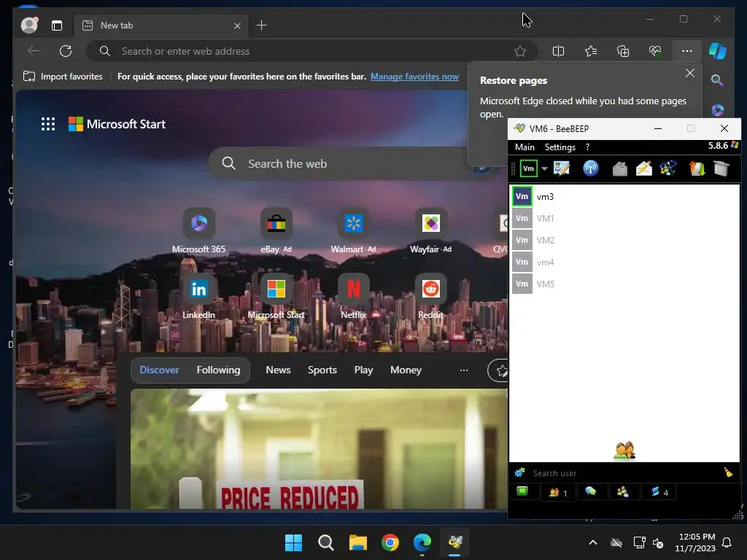Close the Restore pages popup
747x560 pixels.
(x=690, y=74)
